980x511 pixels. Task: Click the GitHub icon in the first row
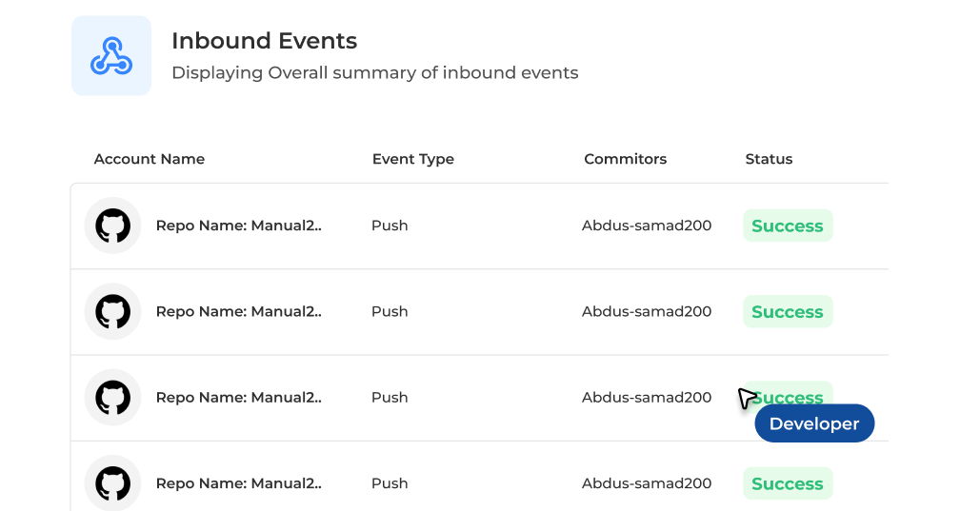tap(112, 226)
